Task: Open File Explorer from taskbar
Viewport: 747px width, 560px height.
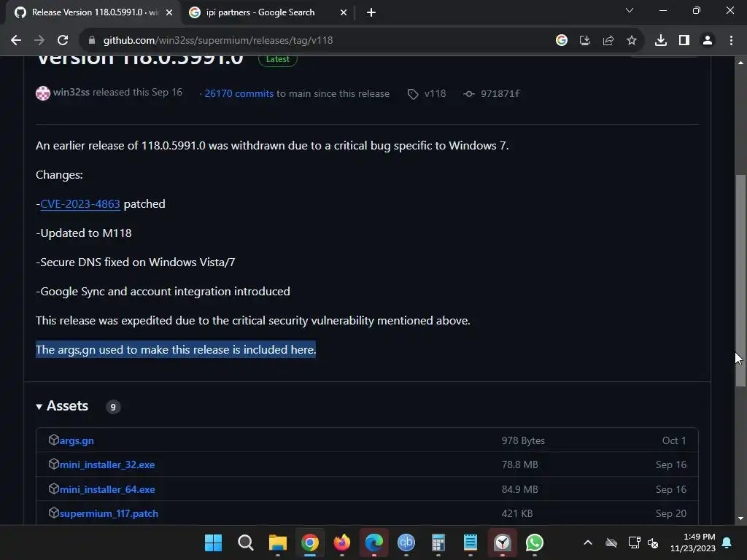Action: point(278,542)
